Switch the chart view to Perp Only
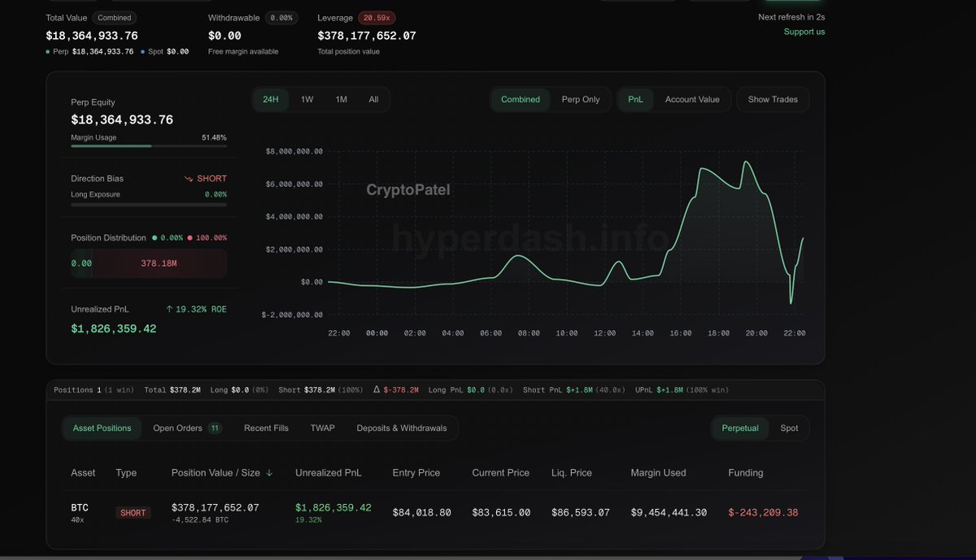Screen dimensions: 976x560 580,98
